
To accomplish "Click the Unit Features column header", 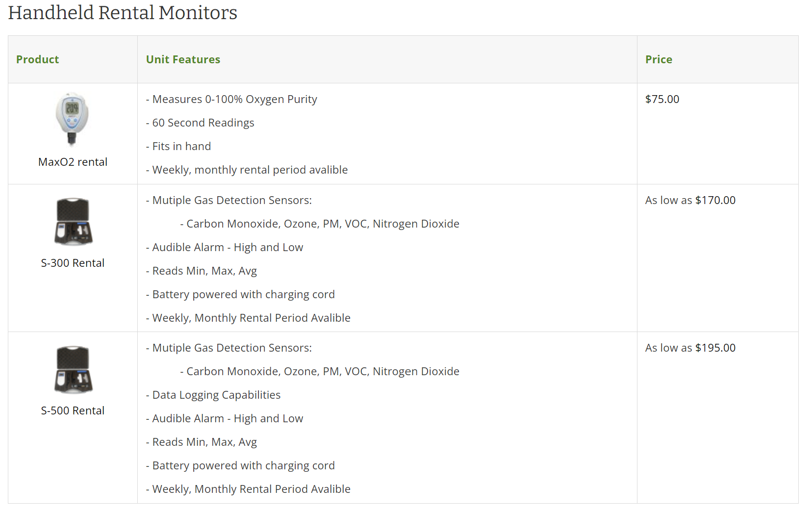I will pos(183,60).
